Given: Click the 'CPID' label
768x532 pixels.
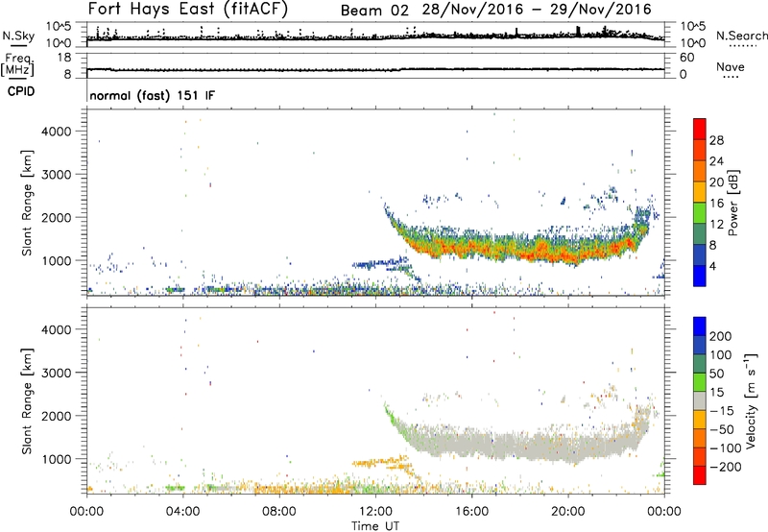Looking at the screenshot, I should (21, 91).
